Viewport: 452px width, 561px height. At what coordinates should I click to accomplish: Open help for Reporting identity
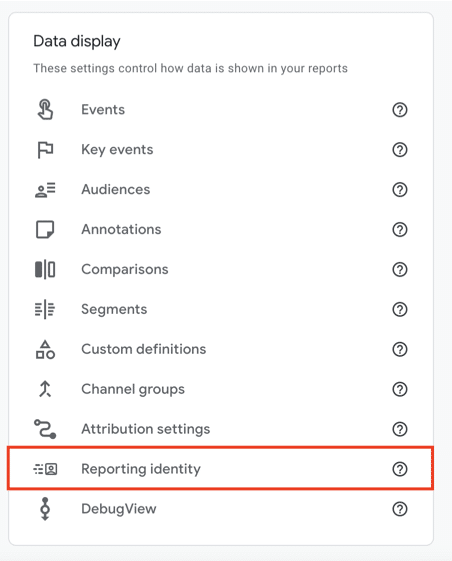pyautogui.click(x=400, y=469)
